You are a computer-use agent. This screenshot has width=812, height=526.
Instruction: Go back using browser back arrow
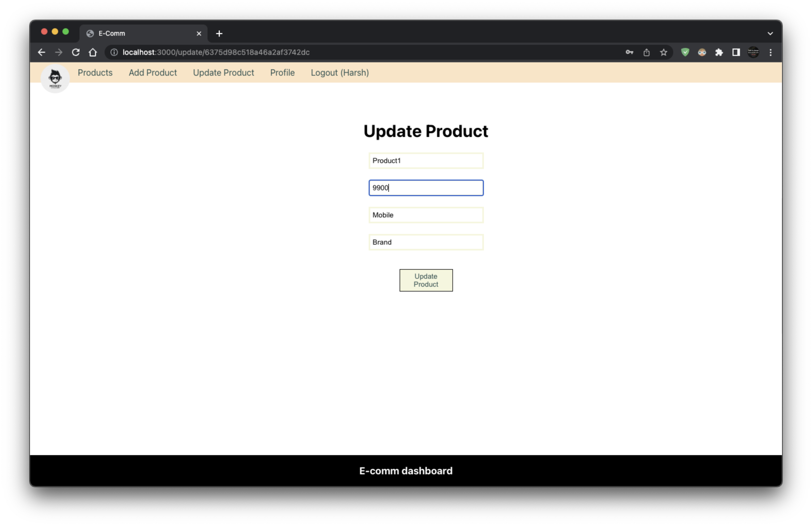point(42,52)
